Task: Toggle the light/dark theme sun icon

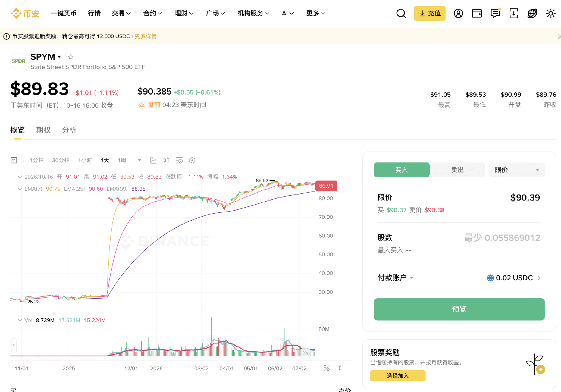Action: coord(551,13)
